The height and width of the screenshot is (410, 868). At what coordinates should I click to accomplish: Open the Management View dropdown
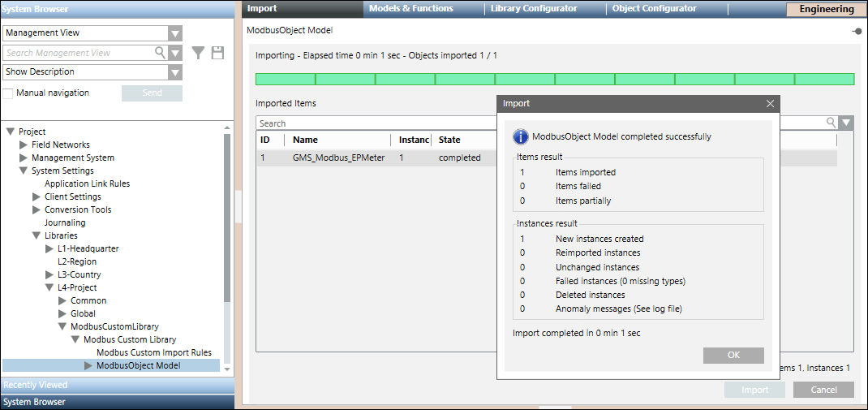(174, 33)
